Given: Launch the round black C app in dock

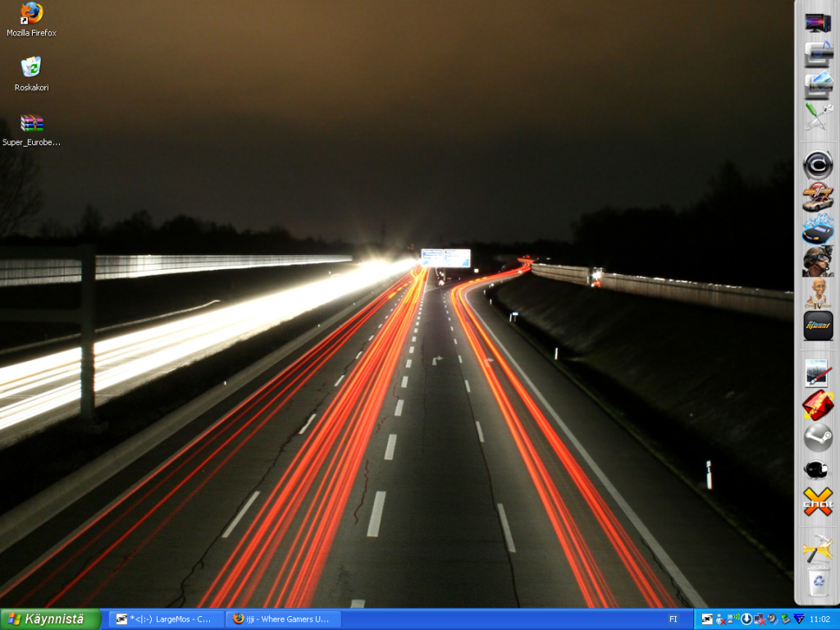Looking at the screenshot, I should (x=818, y=165).
